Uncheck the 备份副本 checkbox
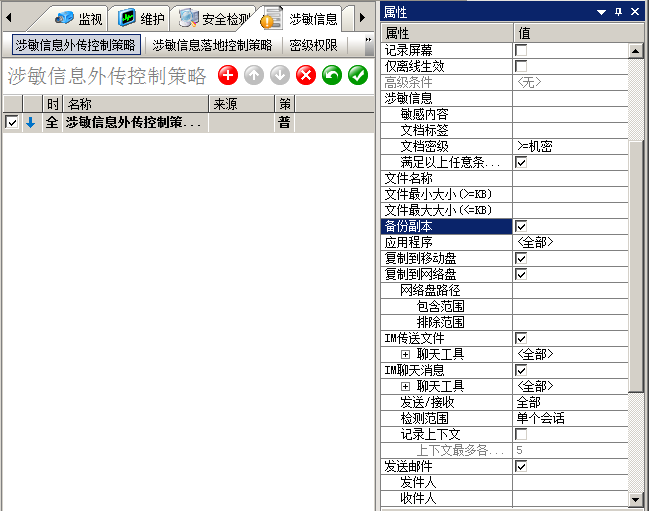 tap(521, 227)
